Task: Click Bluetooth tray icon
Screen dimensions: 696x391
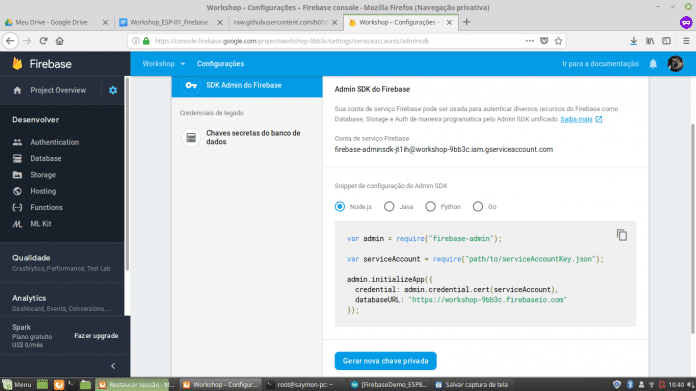Action: click(x=629, y=384)
